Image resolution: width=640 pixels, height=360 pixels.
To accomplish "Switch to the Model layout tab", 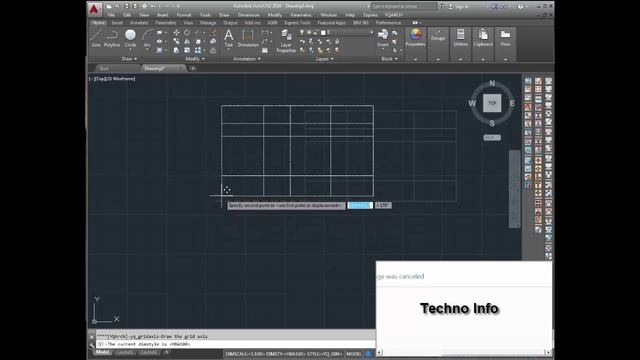I will pyautogui.click(x=102, y=352).
